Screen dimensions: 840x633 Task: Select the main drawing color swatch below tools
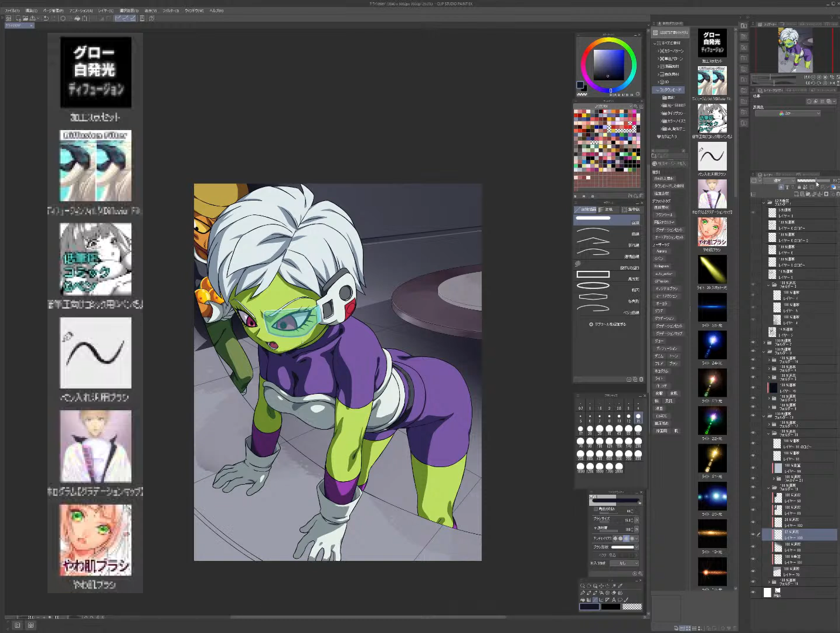click(589, 607)
